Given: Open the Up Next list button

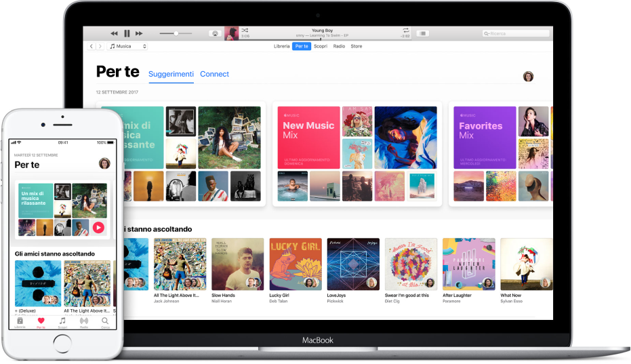Looking at the screenshot, I should tap(422, 33).
